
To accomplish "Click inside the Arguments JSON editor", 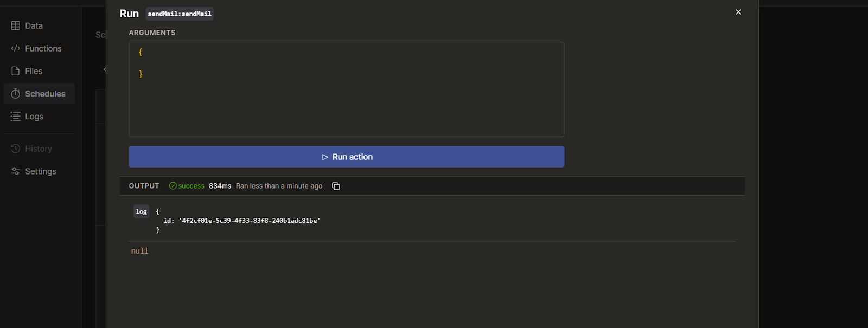I will [347, 89].
